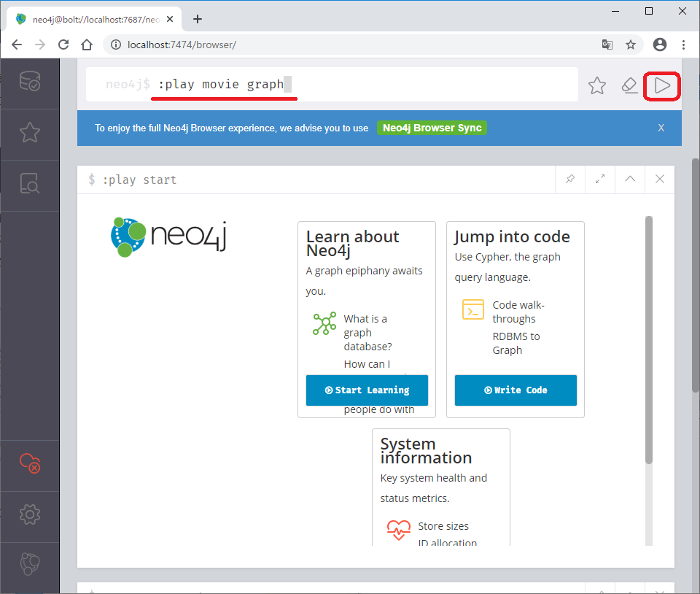Open the Cloud sync error sidebar icon
The width and height of the screenshot is (700, 594).
[x=30, y=463]
